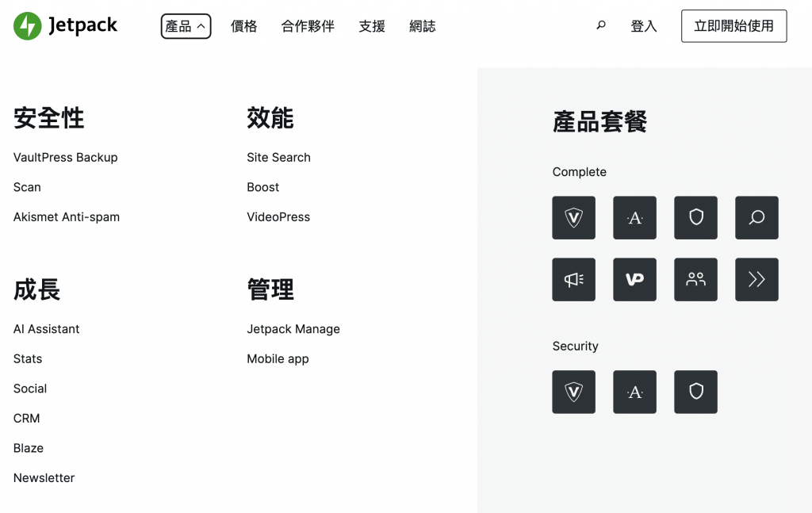Open the Stats link
Viewport: 812px width, 513px height.
pyautogui.click(x=28, y=358)
